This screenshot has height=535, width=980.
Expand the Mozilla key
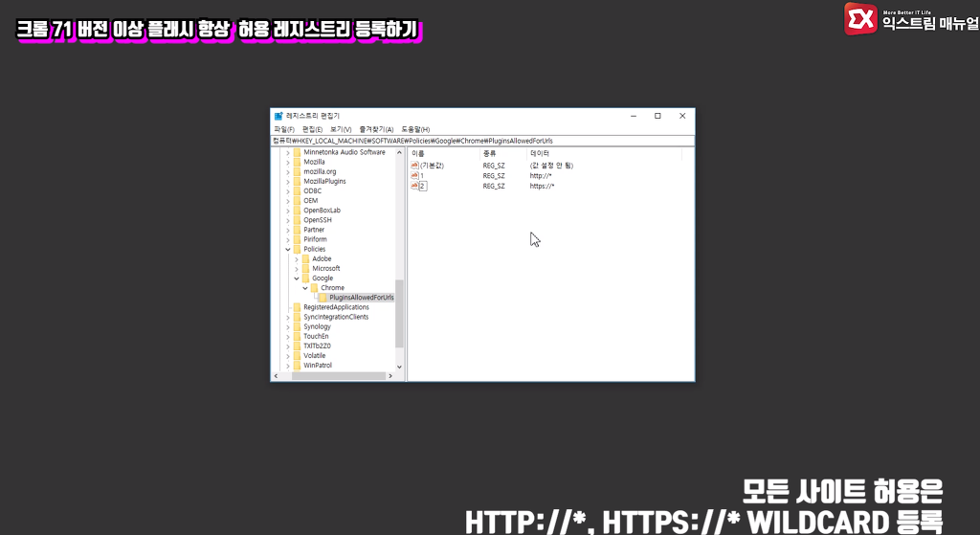click(288, 162)
